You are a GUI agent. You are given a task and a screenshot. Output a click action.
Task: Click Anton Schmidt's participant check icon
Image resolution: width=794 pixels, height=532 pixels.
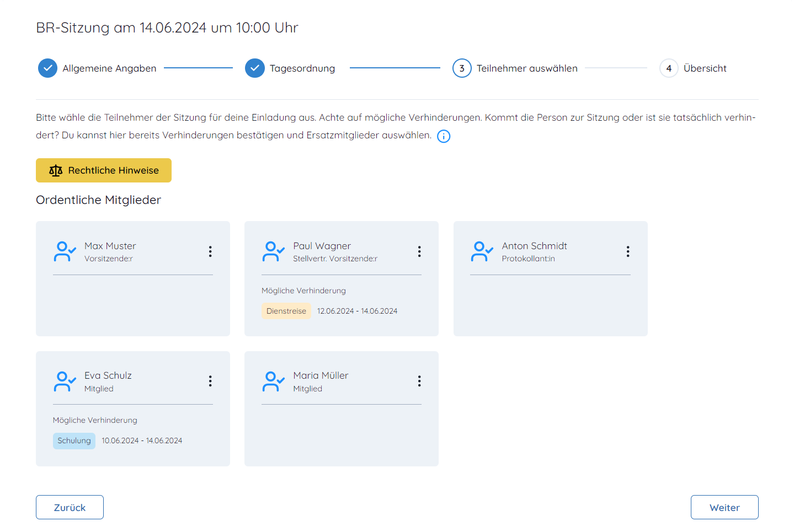[x=482, y=251]
